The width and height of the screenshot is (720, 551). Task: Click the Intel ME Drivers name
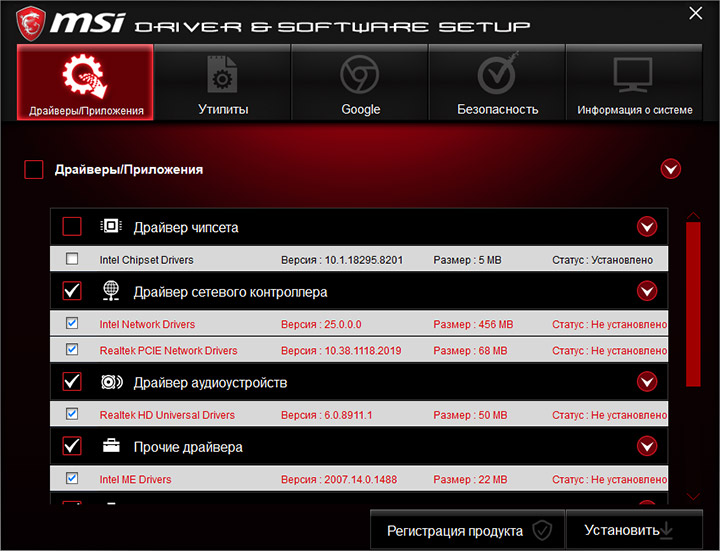(x=135, y=479)
